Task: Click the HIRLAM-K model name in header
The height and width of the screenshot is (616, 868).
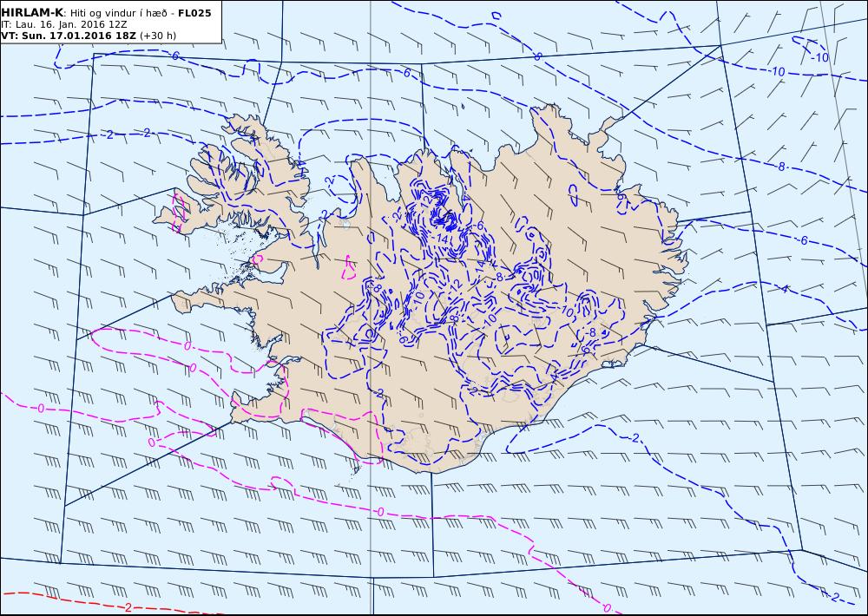Action: [32, 13]
